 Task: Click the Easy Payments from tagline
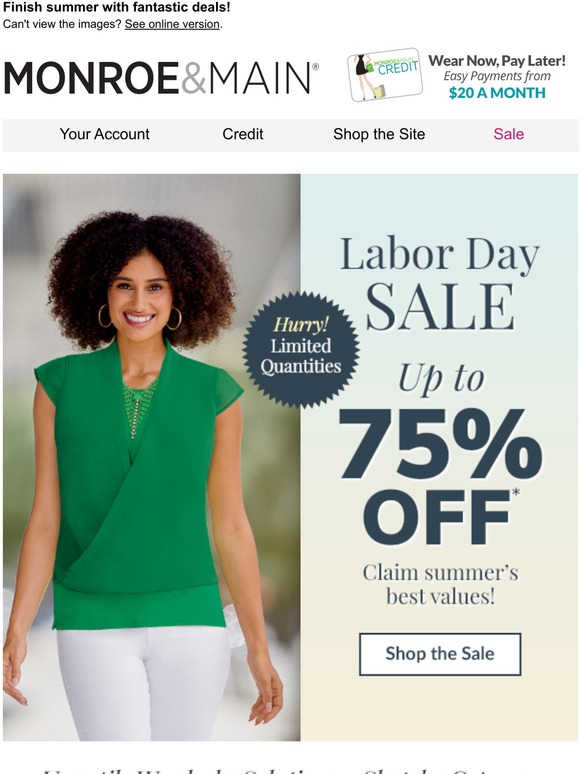pos(497,76)
